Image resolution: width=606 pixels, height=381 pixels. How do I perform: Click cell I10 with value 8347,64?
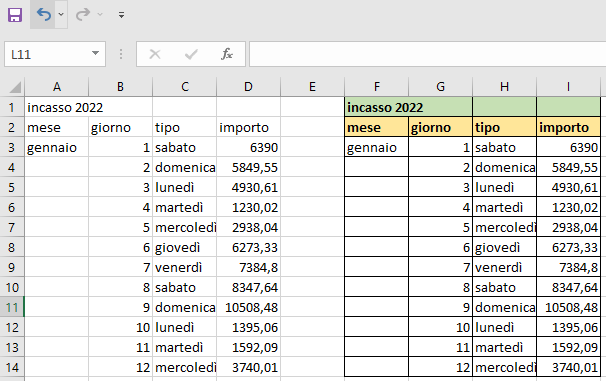pos(568,287)
